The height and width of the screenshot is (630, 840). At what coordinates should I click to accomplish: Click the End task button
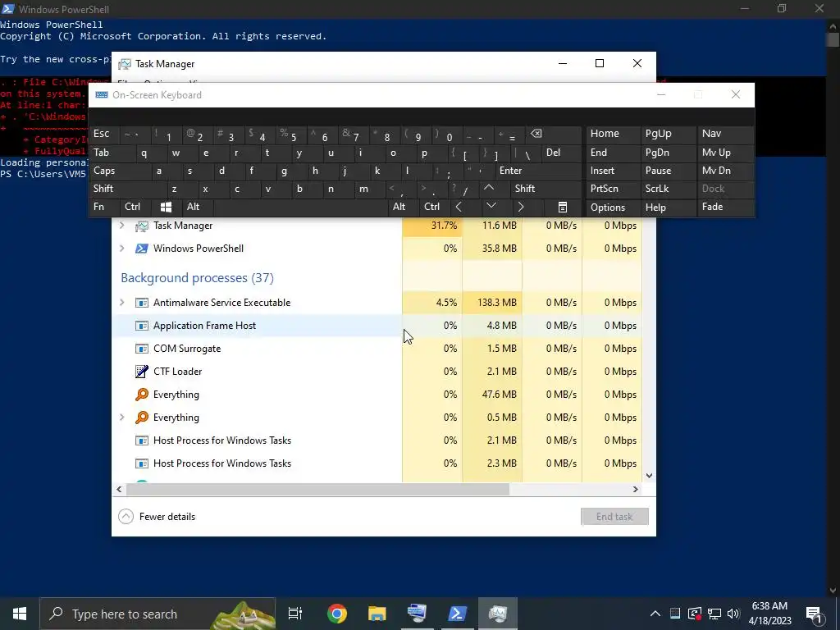tap(614, 517)
